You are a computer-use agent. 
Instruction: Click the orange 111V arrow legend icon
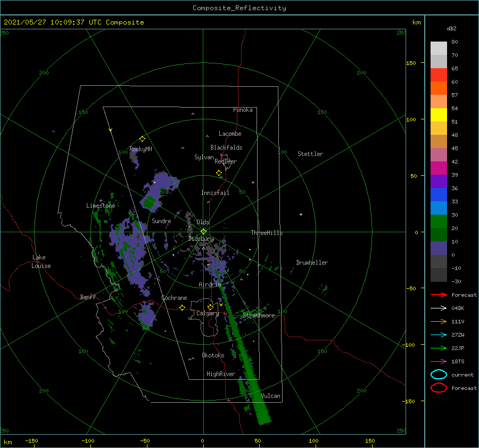(439, 321)
